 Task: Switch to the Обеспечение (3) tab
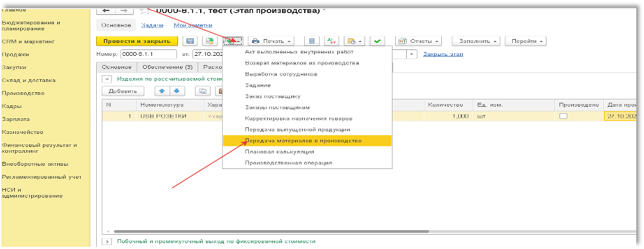click(x=167, y=67)
